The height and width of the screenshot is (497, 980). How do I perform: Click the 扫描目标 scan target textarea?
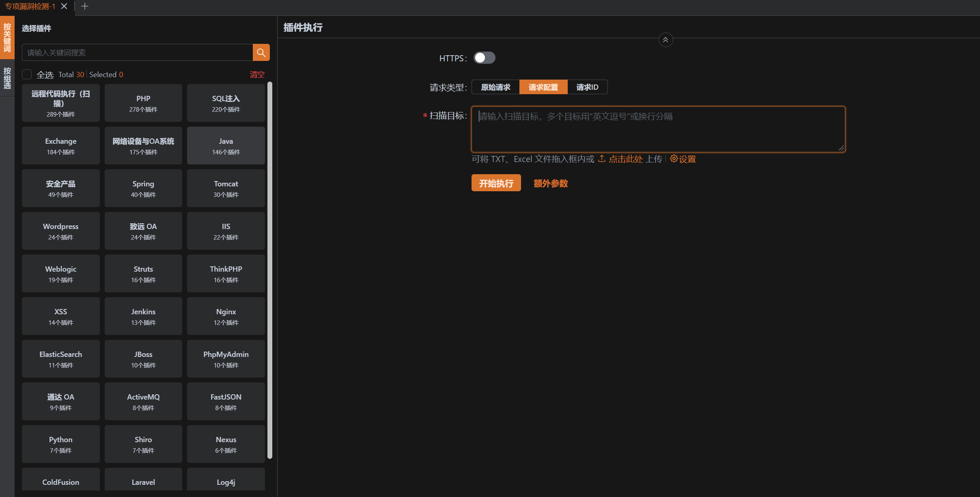pyautogui.click(x=658, y=129)
